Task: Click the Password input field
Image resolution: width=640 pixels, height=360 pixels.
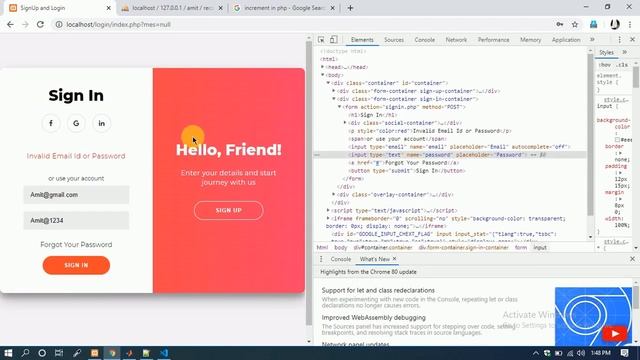Action: pyautogui.click(x=76, y=220)
